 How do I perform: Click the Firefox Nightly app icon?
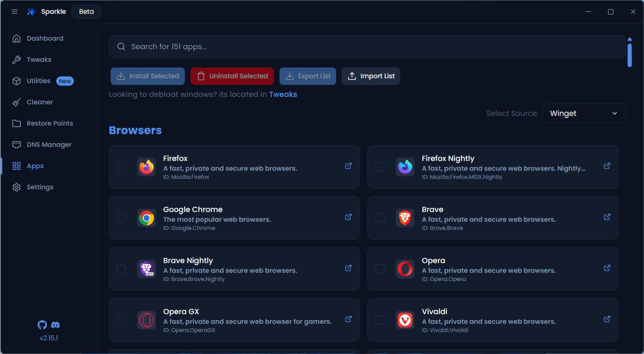(x=405, y=167)
